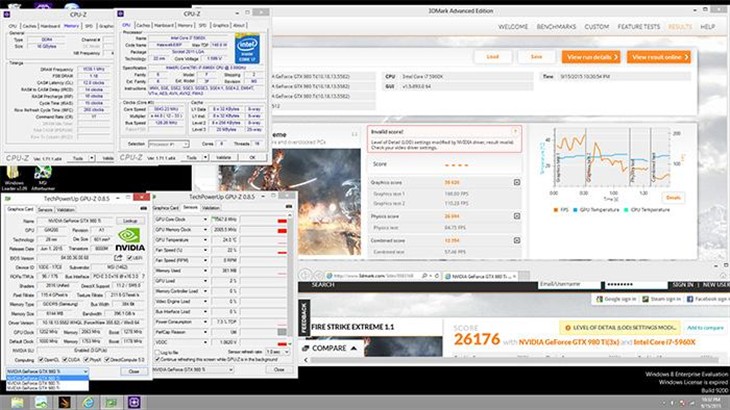Click the Google sign in icon

point(600,299)
